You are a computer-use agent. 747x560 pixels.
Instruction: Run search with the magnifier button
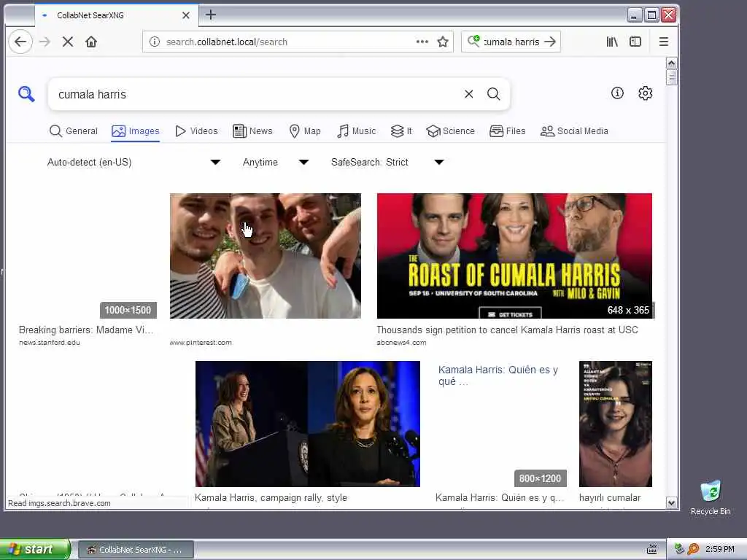(494, 94)
